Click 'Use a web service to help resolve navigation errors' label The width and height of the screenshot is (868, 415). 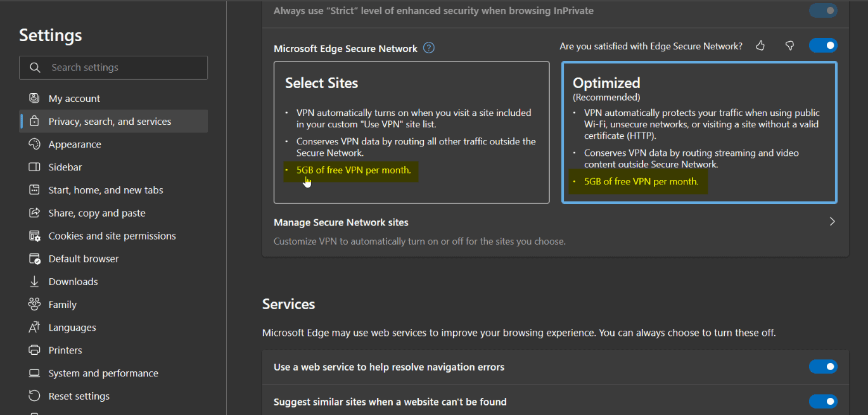(x=389, y=367)
